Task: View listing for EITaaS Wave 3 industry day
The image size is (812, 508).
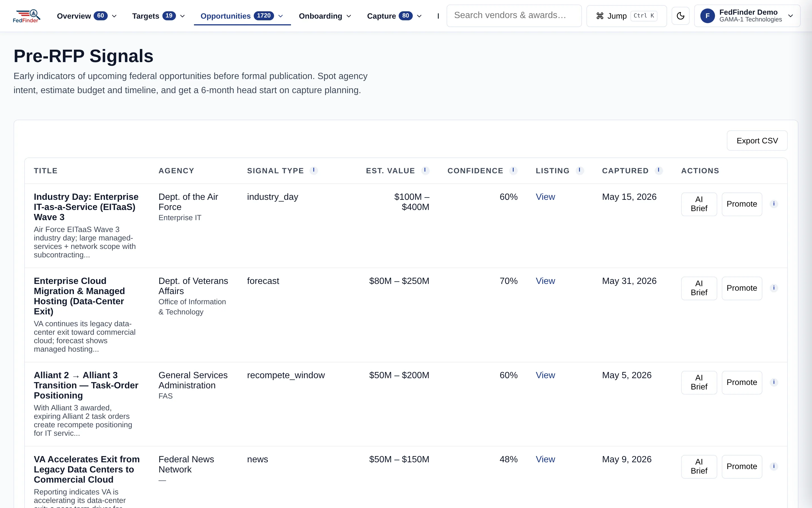Action: click(545, 197)
